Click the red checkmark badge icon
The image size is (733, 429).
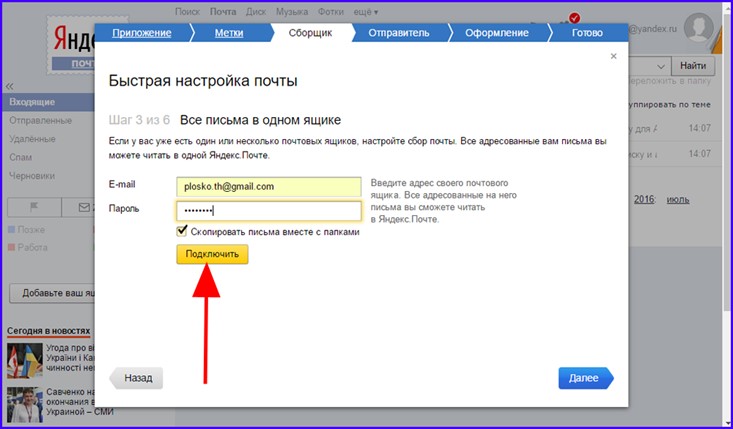pyautogui.click(x=574, y=18)
